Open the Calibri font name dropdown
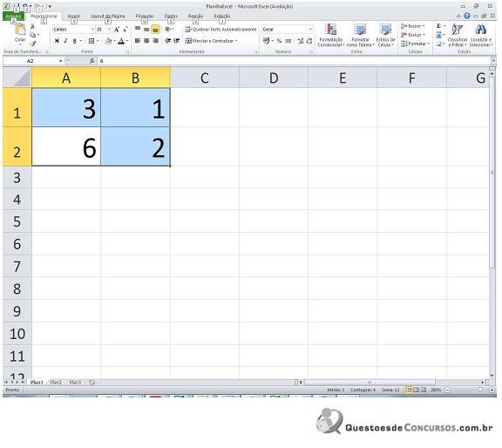 coord(93,30)
